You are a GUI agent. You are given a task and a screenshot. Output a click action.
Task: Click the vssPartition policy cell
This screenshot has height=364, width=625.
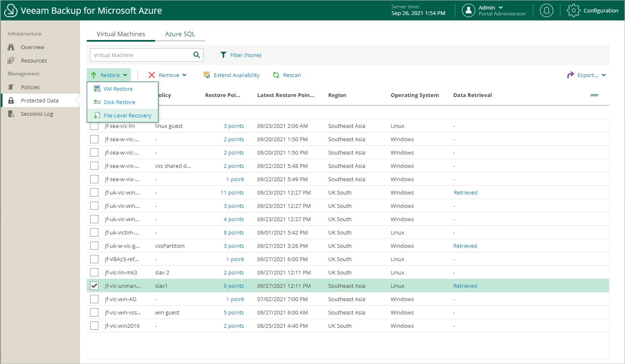(x=170, y=246)
